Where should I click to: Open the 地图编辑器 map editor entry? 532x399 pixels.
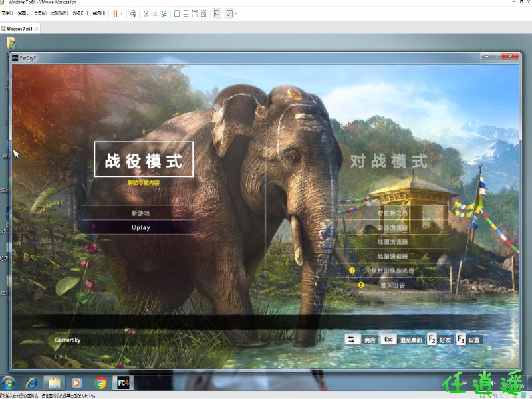pos(393,257)
